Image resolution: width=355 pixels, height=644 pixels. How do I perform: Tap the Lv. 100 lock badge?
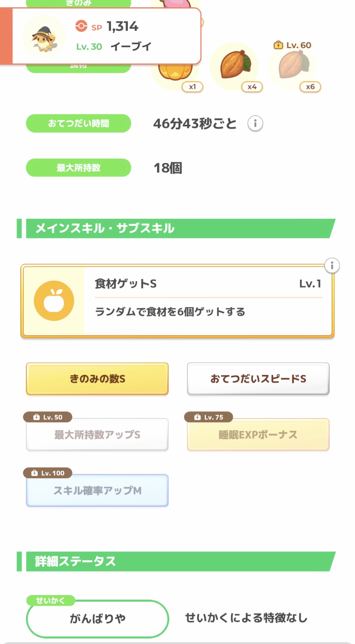tap(48, 473)
